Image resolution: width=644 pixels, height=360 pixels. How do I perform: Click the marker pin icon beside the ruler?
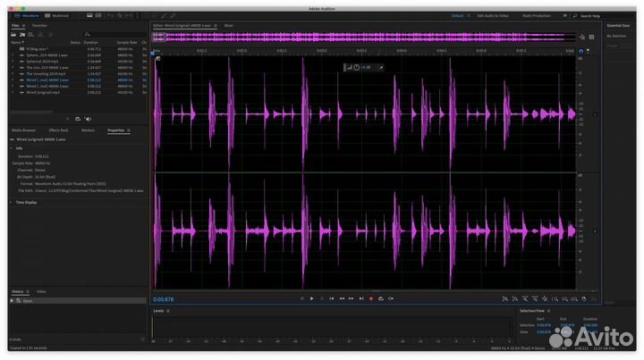point(589,51)
